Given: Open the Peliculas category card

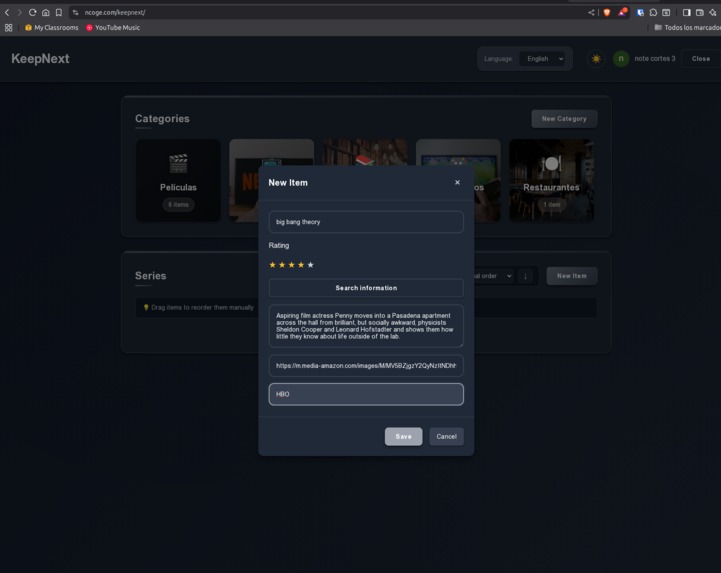Looking at the screenshot, I should 178,180.
